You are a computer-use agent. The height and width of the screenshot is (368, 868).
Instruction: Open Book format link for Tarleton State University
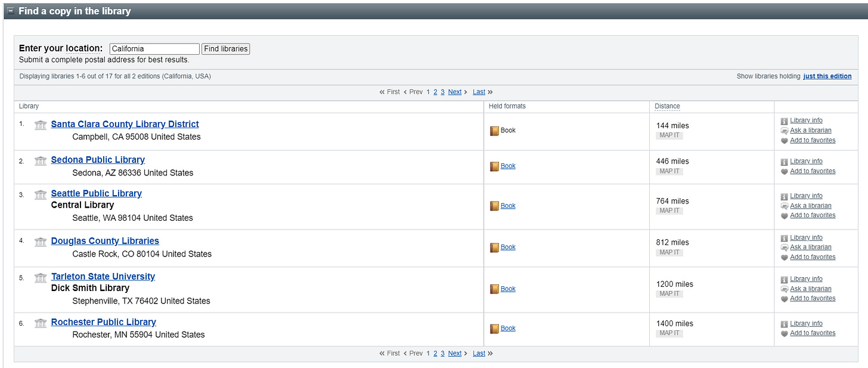pos(508,289)
